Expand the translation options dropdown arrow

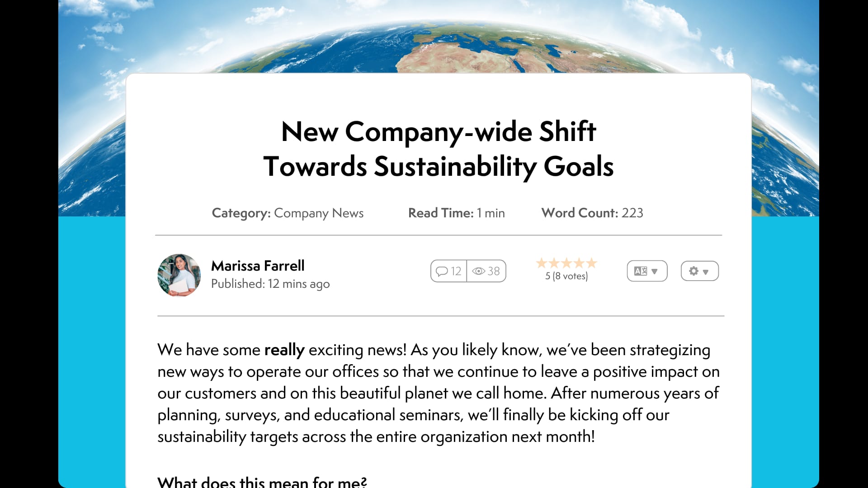(655, 272)
